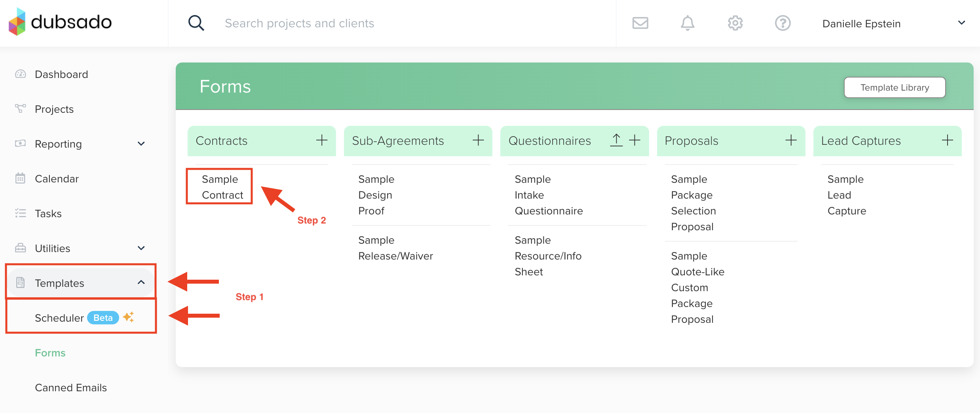This screenshot has height=413, width=980.
Task: Add a new Sub-Agreements form
Action: point(478,140)
